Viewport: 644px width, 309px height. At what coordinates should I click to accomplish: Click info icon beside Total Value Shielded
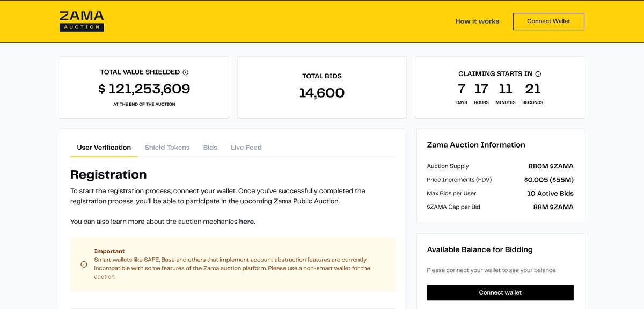click(186, 72)
